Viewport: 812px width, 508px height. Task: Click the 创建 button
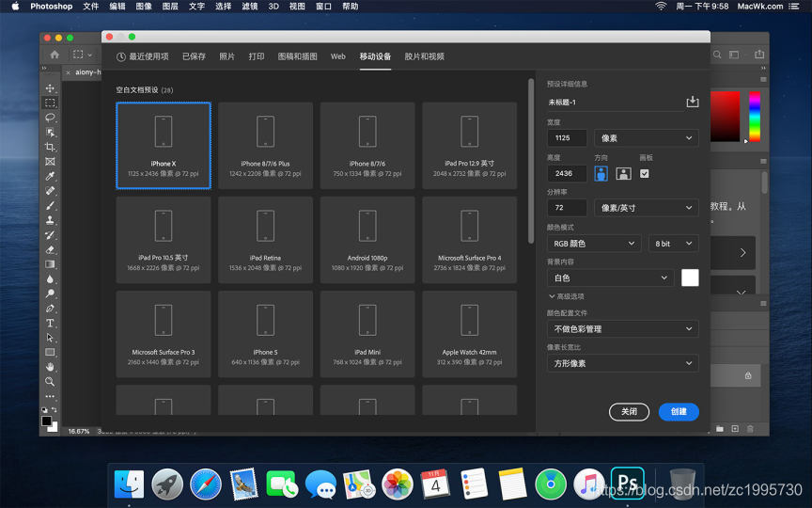pos(679,412)
